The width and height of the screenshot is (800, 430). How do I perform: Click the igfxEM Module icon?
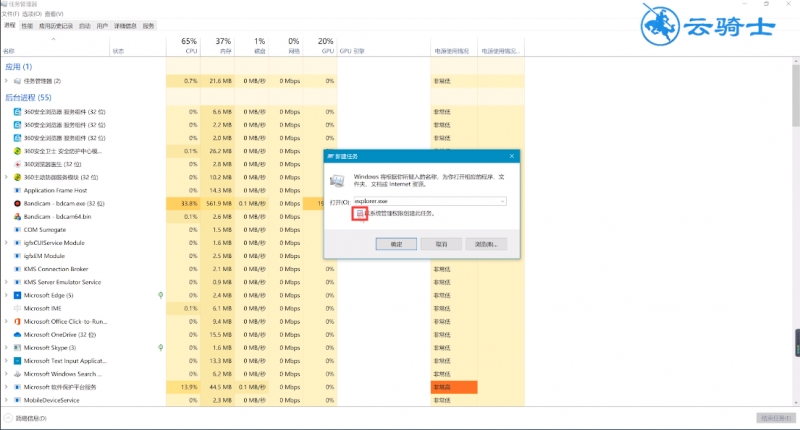point(17,256)
